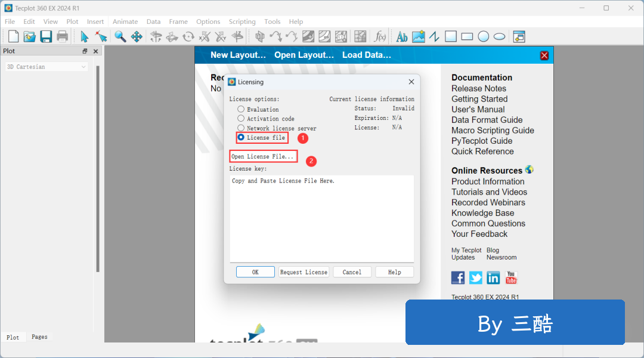Click the Save floppy disk icon
This screenshot has width=644, height=358.
tap(45, 36)
